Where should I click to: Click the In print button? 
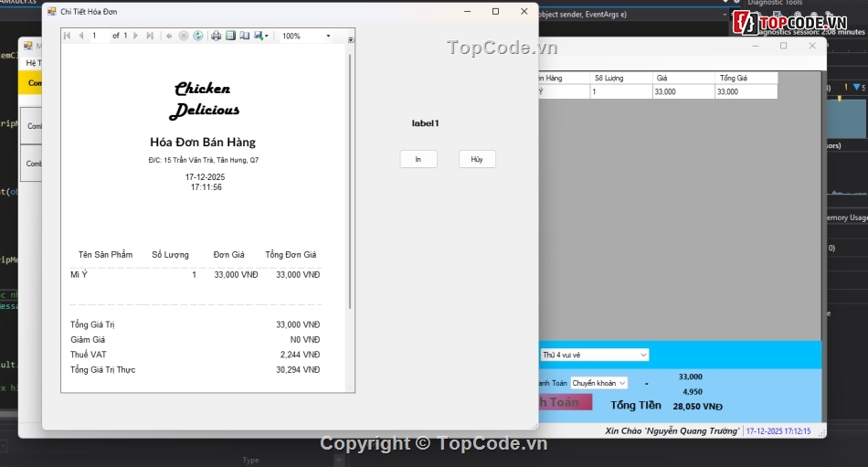pyautogui.click(x=418, y=159)
